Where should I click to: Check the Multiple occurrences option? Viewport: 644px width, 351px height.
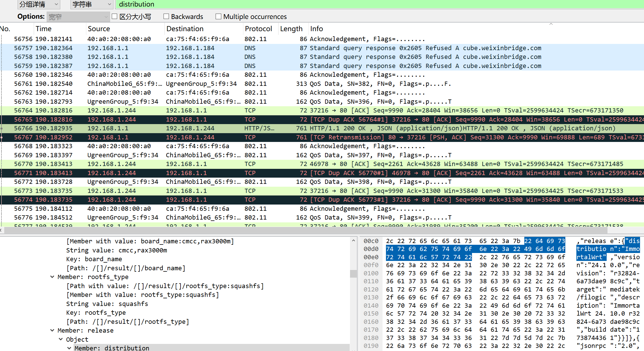point(218,16)
